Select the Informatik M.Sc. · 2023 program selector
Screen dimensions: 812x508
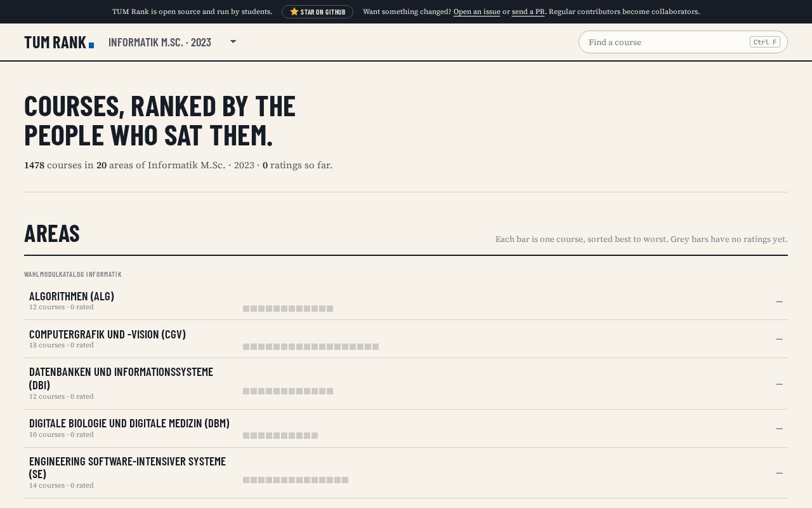[x=173, y=42]
